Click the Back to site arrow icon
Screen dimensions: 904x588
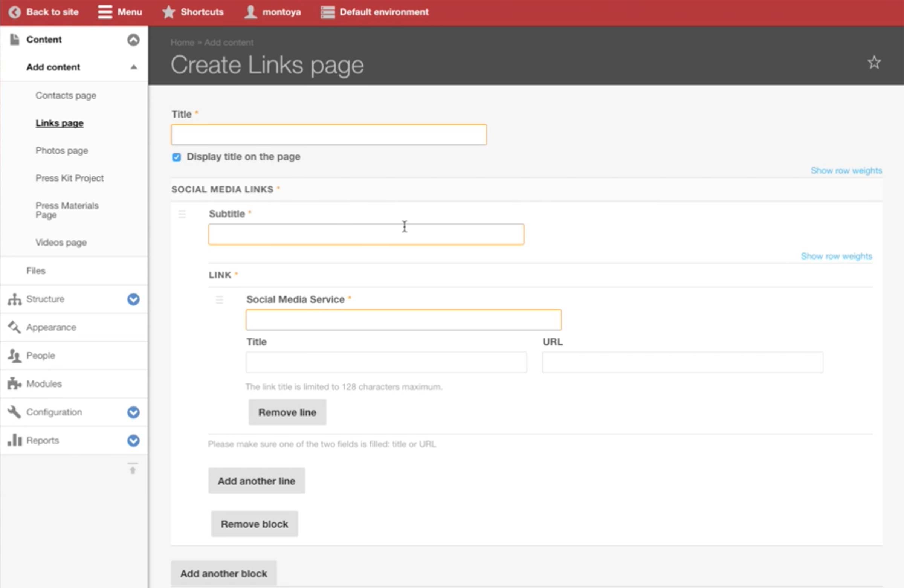(14, 12)
